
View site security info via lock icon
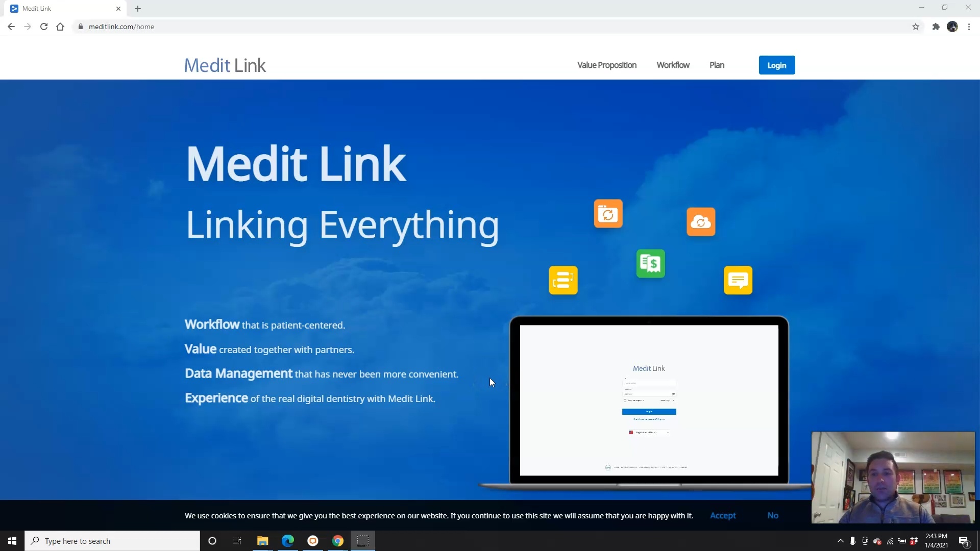(x=80, y=27)
